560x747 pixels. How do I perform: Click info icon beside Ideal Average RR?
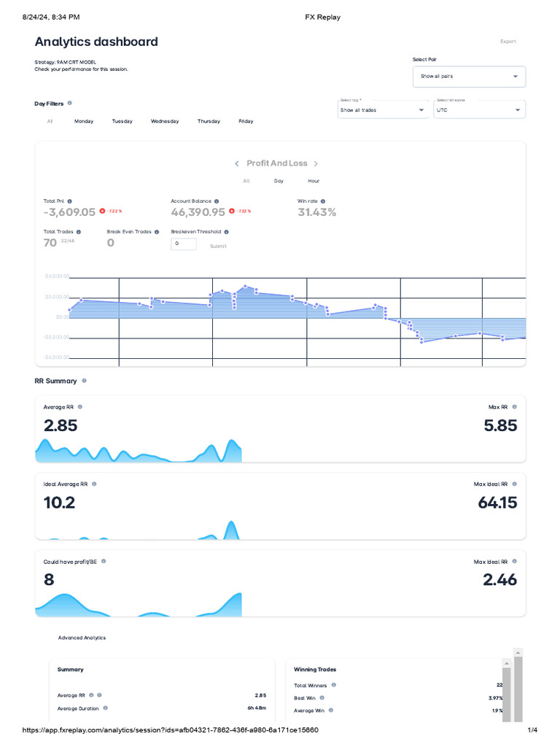(94, 484)
